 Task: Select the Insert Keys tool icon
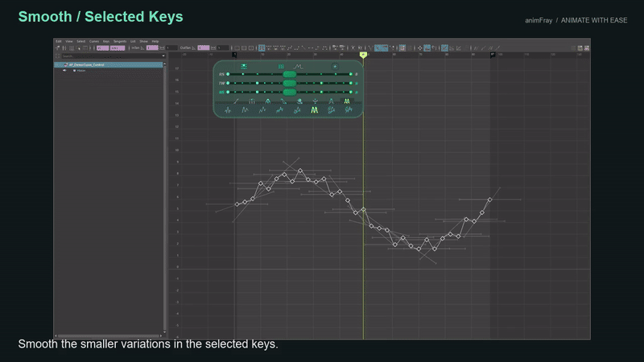point(64,48)
